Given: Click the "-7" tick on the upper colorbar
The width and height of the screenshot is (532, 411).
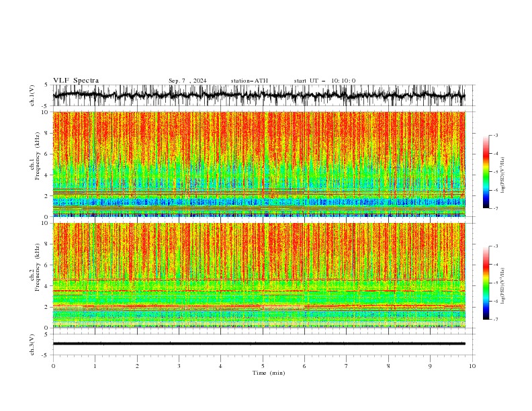Looking at the screenshot, I should 495,208.
